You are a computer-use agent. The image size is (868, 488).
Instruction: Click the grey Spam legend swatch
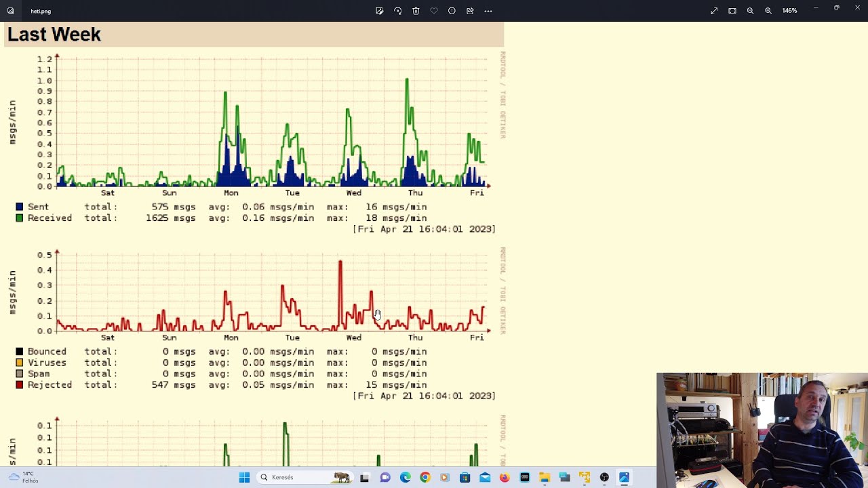click(x=20, y=373)
